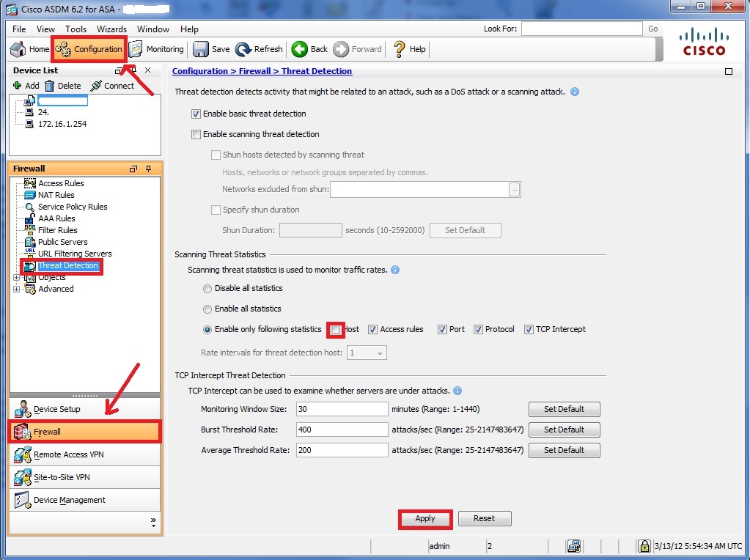Close the Device List panel
Screen dimensions: 750x560
(148, 70)
